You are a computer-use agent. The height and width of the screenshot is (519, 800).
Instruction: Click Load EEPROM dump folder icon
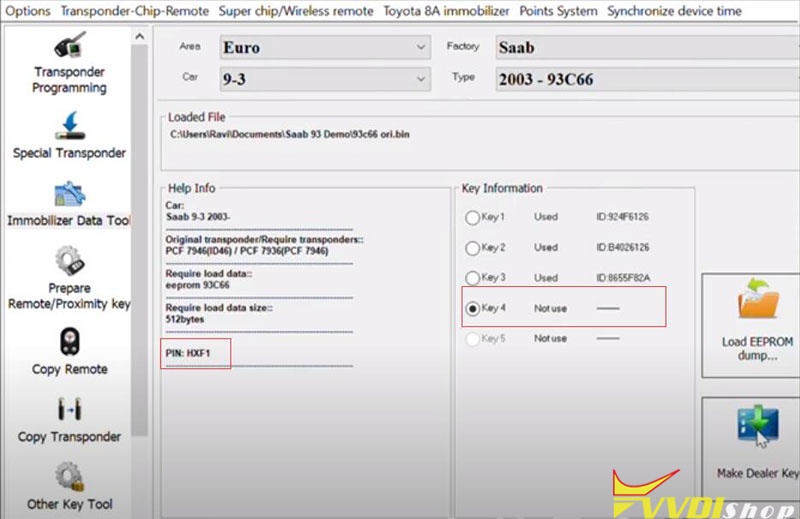(x=758, y=299)
